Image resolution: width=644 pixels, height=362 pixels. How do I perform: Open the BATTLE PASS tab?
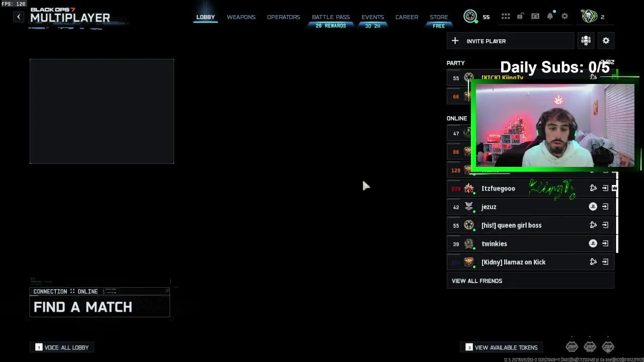point(331,17)
